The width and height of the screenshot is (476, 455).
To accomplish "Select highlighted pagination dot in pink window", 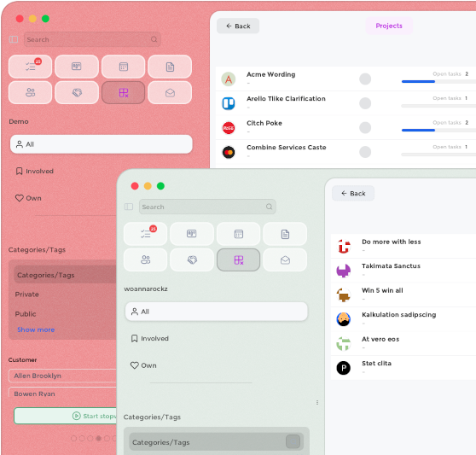I will [99, 438].
